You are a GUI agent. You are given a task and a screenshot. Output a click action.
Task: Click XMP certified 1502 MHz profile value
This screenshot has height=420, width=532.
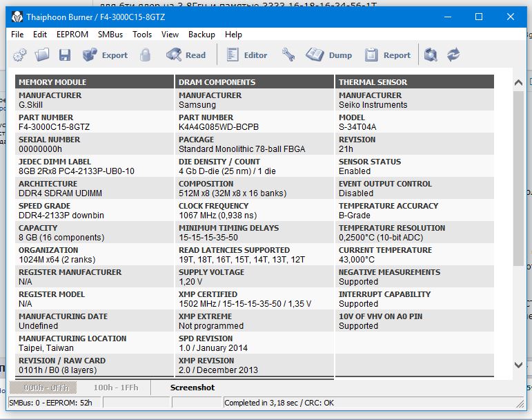(245, 303)
